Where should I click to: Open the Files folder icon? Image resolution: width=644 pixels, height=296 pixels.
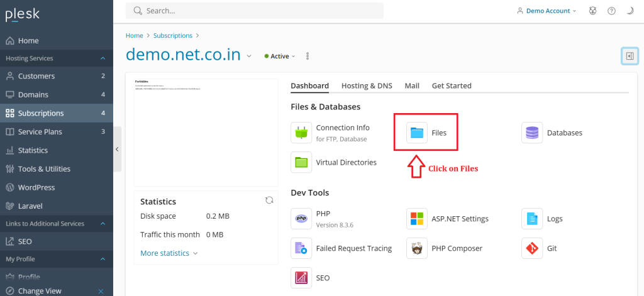coord(417,133)
